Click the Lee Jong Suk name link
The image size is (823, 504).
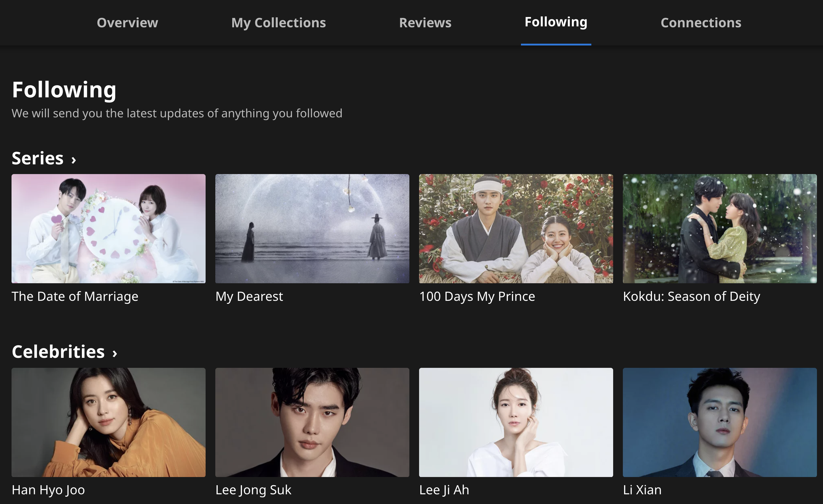pos(253,490)
